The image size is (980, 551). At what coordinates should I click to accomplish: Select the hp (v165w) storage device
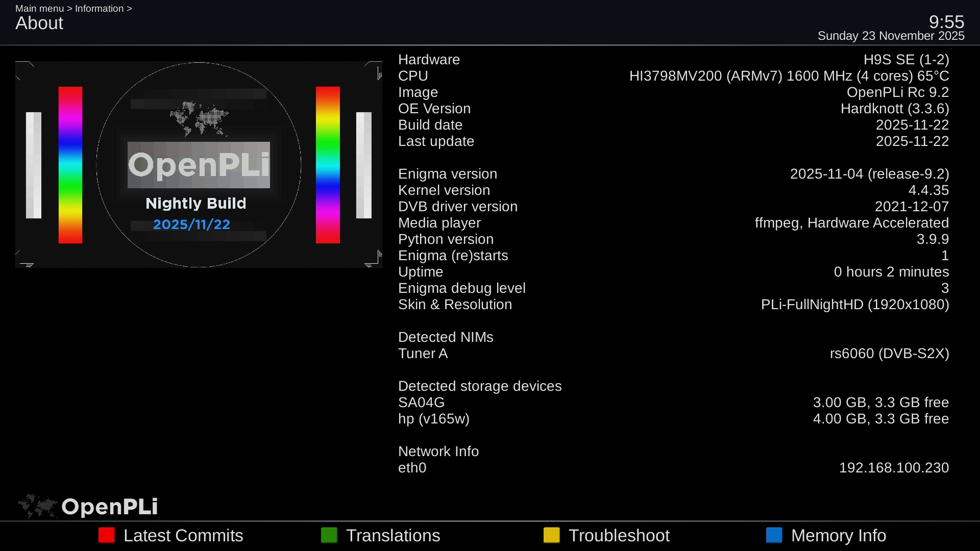tap(433, 418)
